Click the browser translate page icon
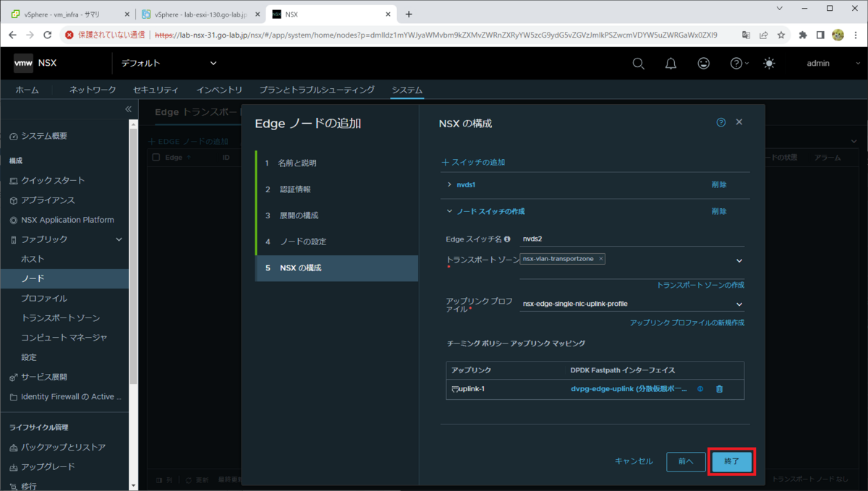The height and width of the screenshot is (491, 868). pyautogui.click(x=746, y=35)
